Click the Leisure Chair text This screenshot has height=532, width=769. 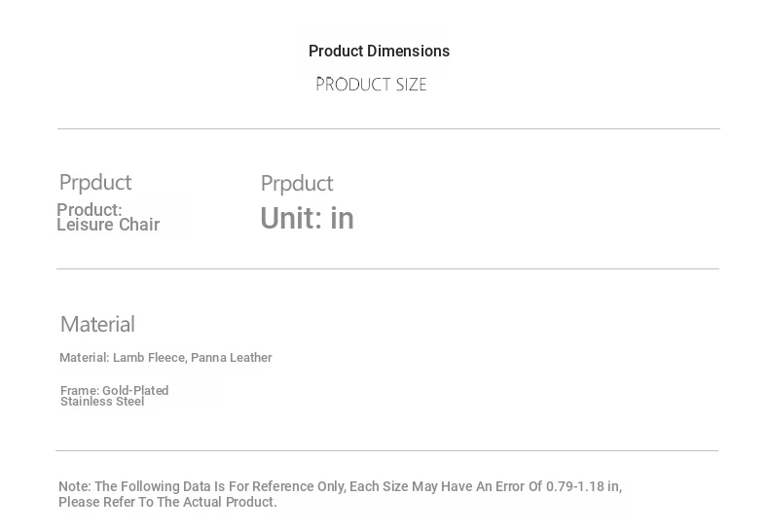108,226
